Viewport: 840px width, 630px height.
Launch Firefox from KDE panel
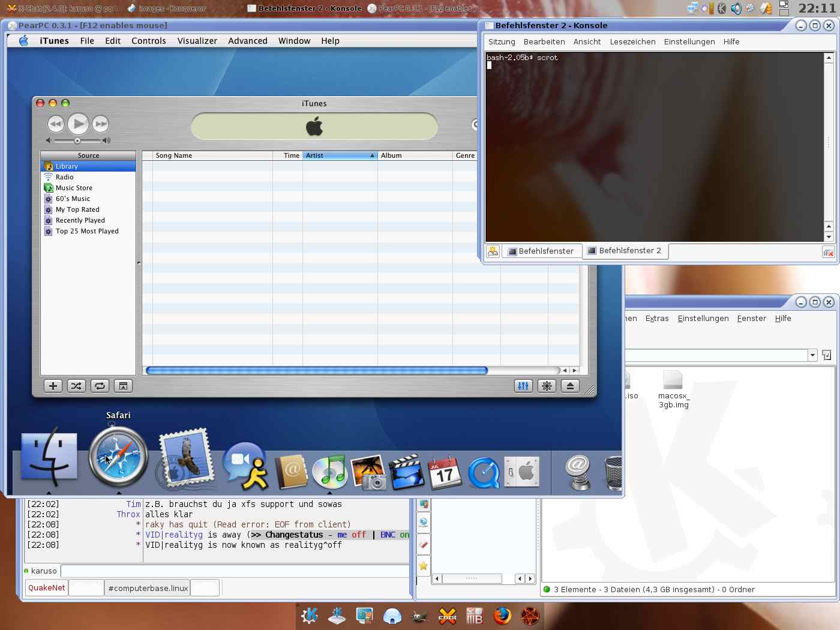click(502, 616)
